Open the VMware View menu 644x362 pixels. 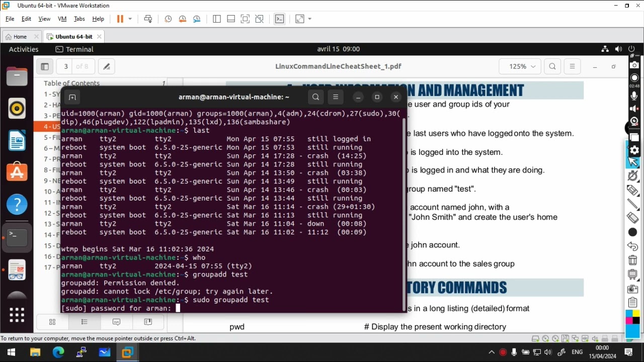44,19
